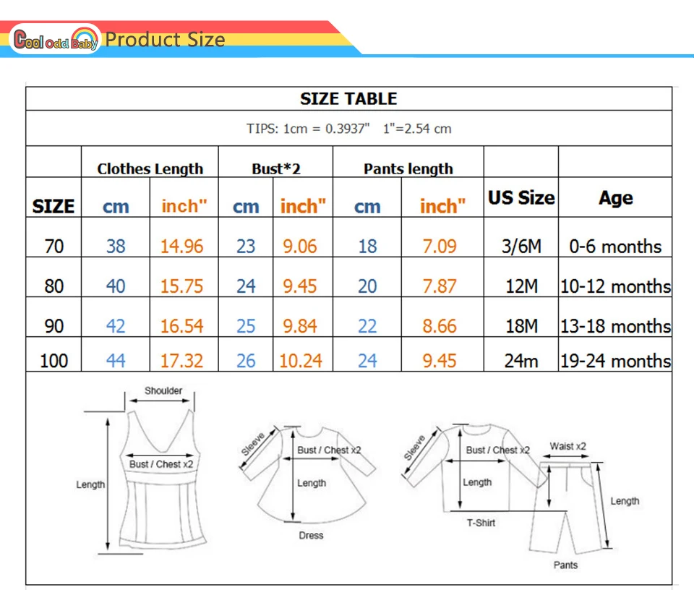Click clothes length value 38 cm

click(116, 246)
